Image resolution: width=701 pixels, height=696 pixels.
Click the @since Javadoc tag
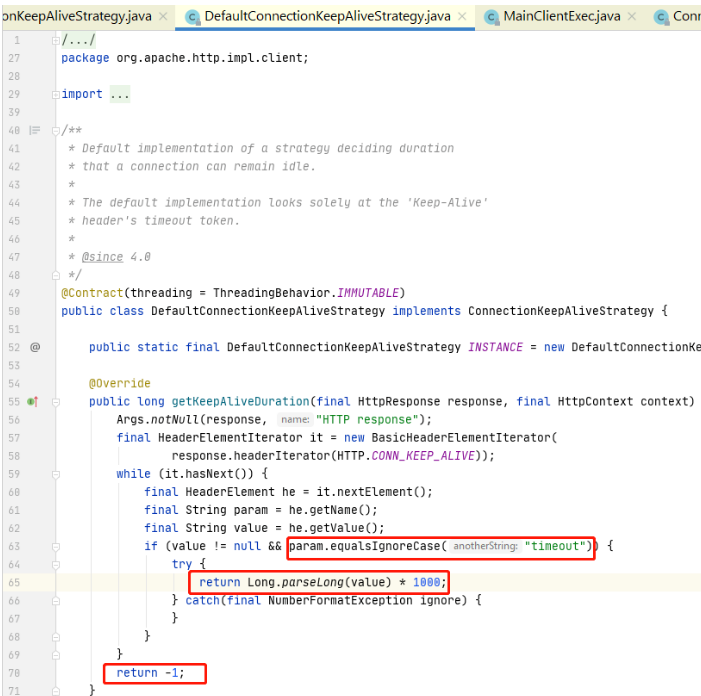pos(102,257)
